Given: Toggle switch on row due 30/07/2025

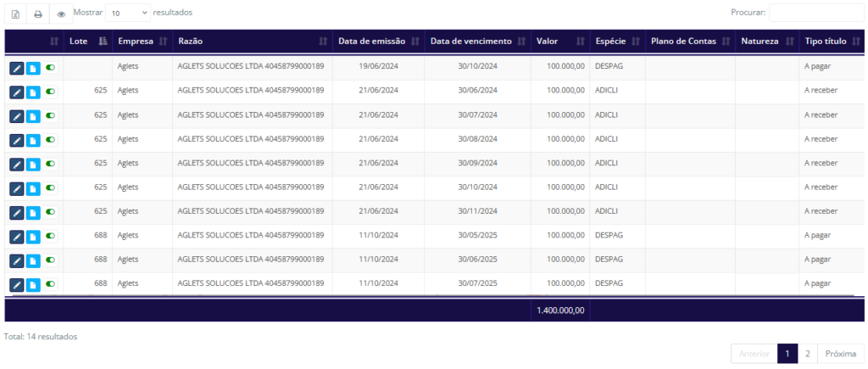Looking at the screenshot, I should tap(50, 283).
